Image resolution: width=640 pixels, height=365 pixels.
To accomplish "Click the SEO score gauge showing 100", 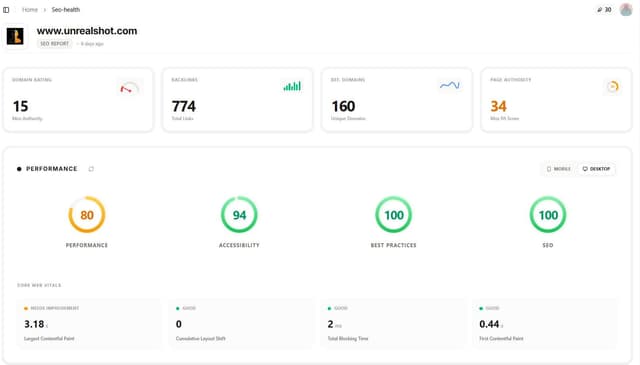I will click(548, 215).
